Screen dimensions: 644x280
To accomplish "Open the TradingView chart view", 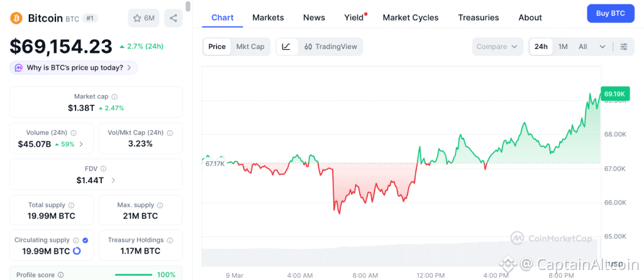I will pyautogui.click(x=330, y=47).
